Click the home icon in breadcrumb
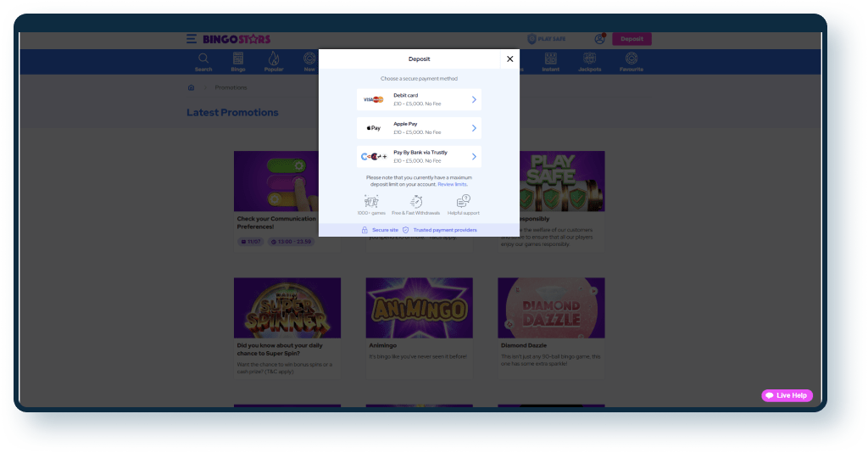Screen dimensions: 868x453 [x=192, y=87]
